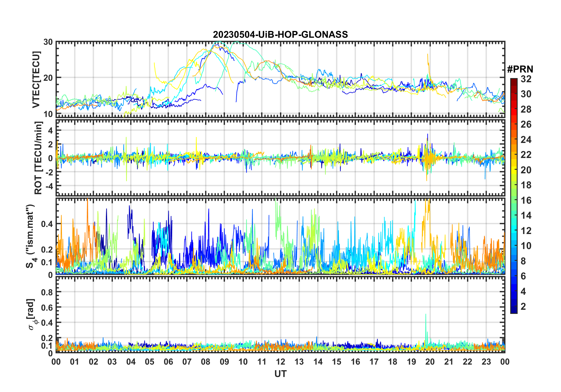
Task: Click the 20 hour tick on the UT axis
Action: (430, 362)
